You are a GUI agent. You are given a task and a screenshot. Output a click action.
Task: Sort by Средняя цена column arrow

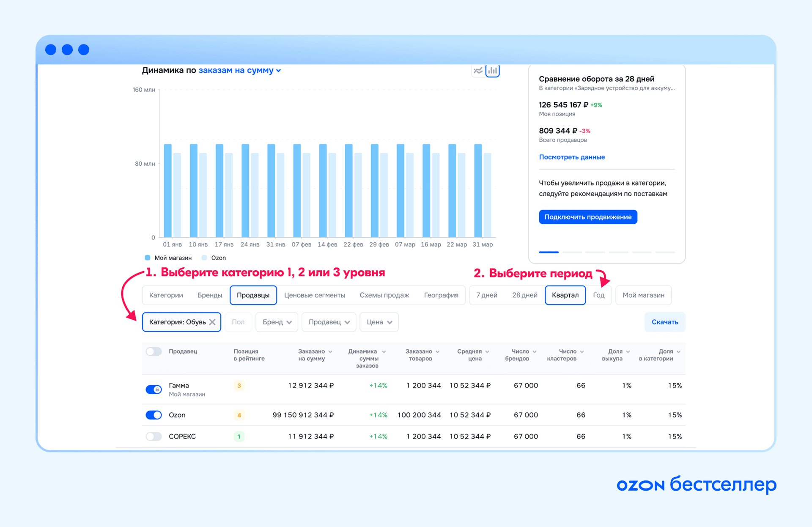[x=487, y=351]
